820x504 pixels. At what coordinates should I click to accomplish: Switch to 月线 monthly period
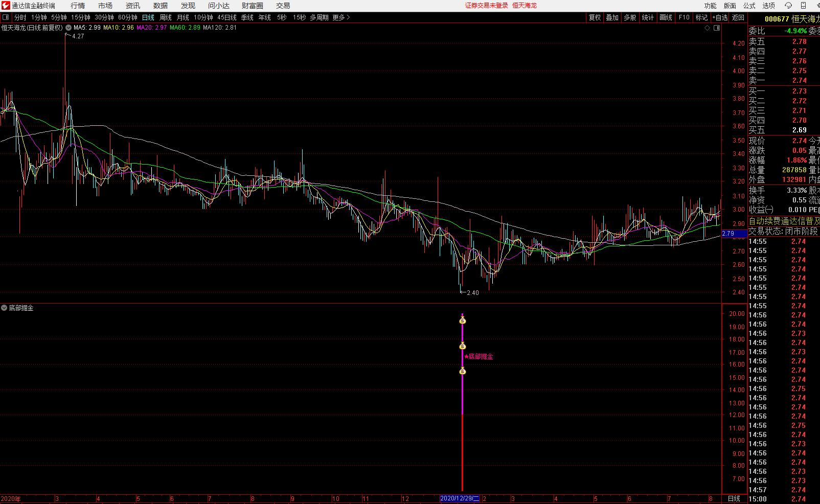click(x=183, y=17)
